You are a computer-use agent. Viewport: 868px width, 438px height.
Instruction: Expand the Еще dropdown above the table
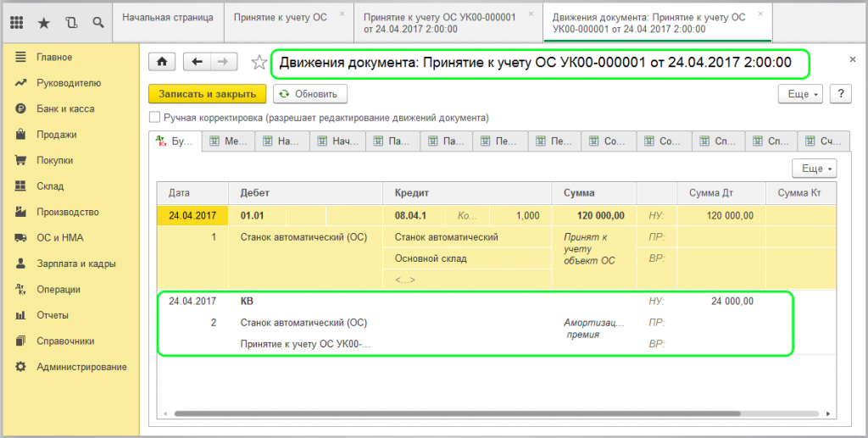click(814, 168)
